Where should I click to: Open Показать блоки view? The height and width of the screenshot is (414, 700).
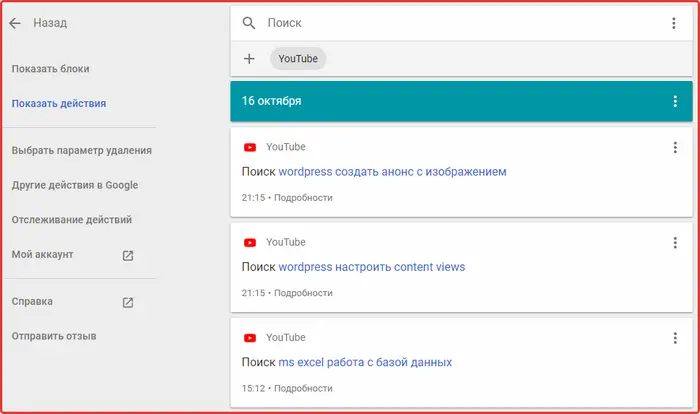pos(50,69)
